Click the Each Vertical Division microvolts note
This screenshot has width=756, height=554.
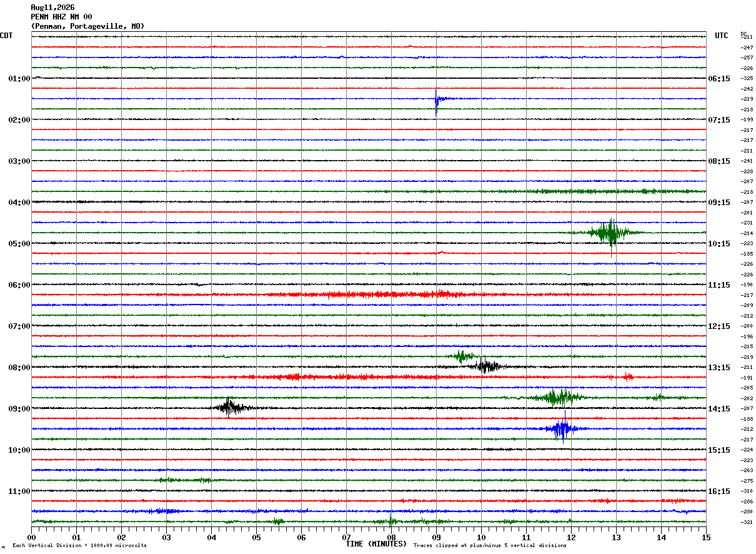pos(79,545)
